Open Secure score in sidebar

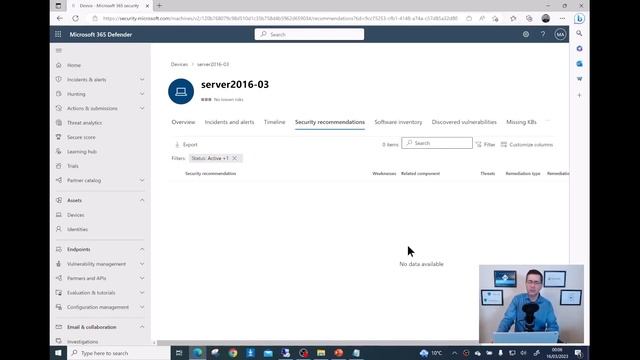(x=81, y=137)
